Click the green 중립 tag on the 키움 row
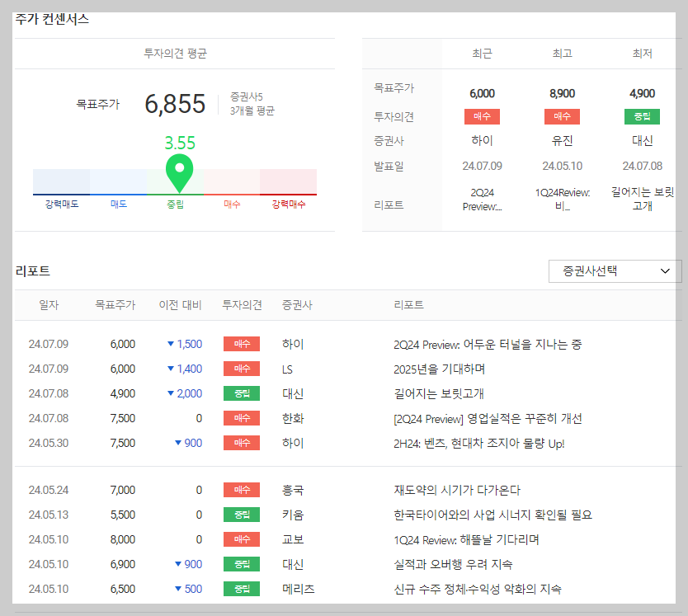This screenshot has width=688, height=616. 241,515
